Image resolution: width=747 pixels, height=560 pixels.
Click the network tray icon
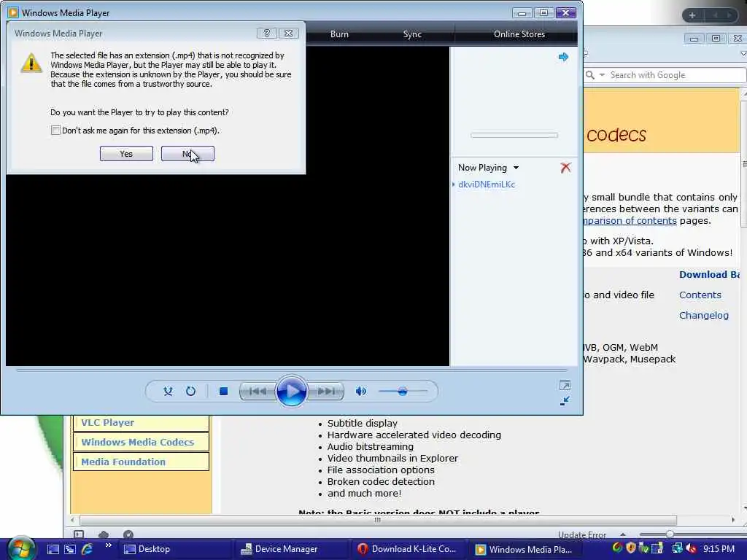(x=677, y=548)
